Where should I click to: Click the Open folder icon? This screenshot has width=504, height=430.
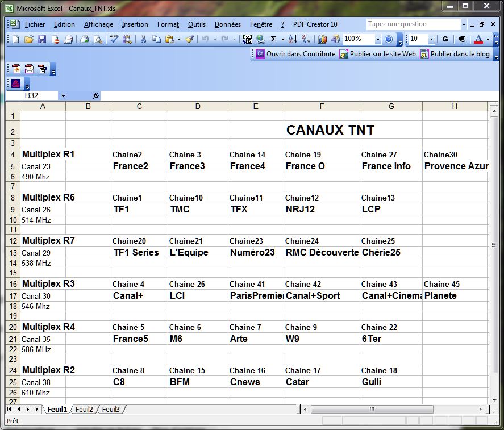click(28, 39)
